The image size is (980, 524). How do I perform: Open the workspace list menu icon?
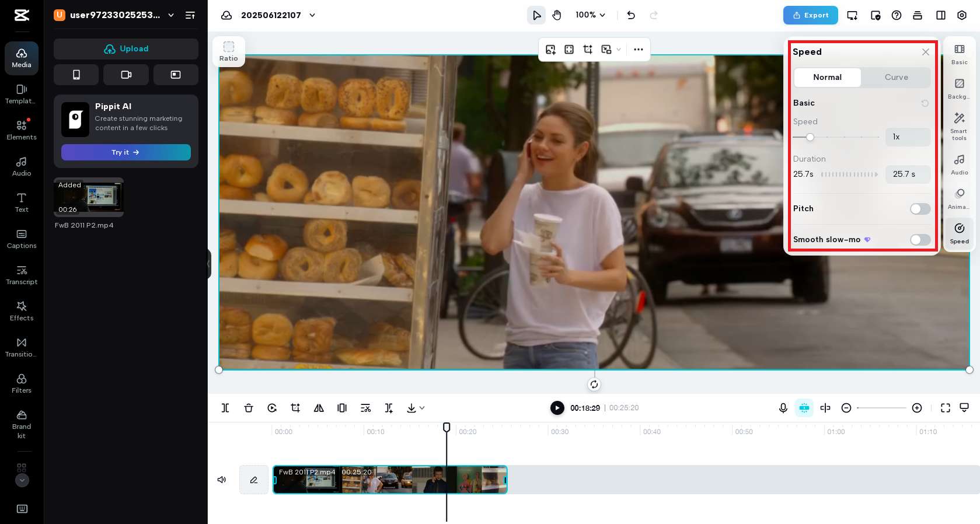190,15
